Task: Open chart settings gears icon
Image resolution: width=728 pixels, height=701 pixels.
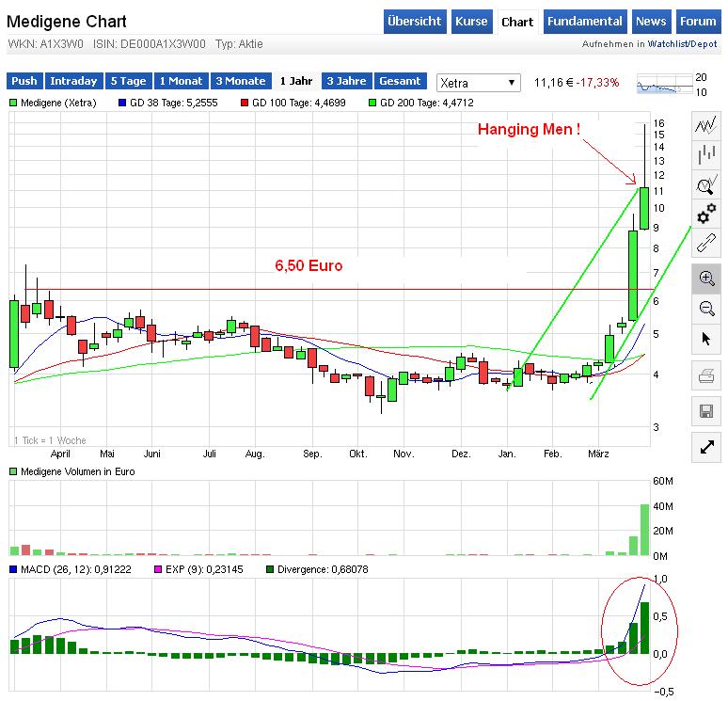Action: coord(706,214)
